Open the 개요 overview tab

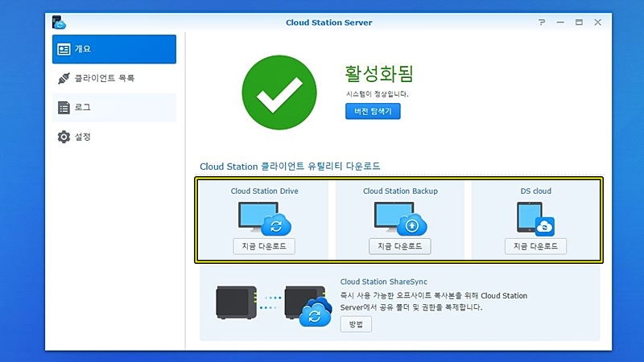click(114, 49)
